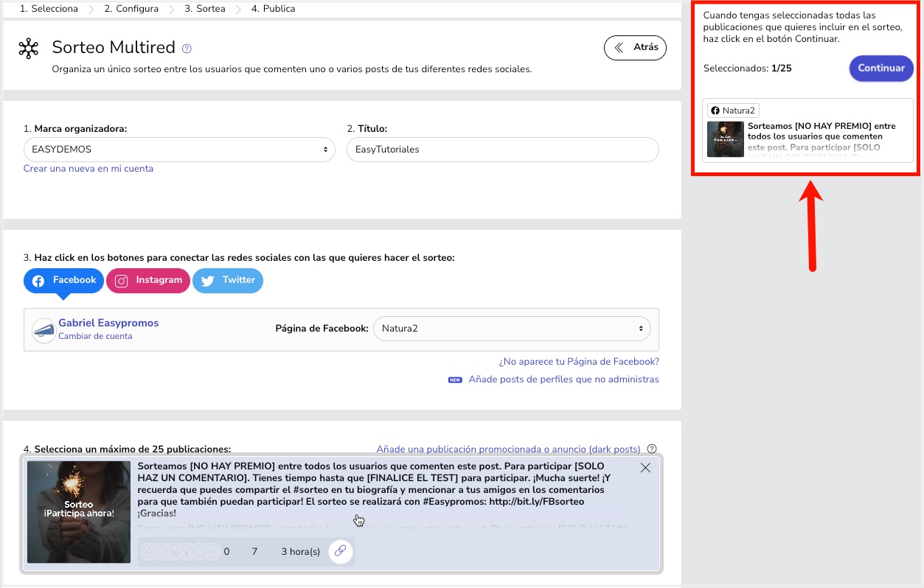Click the Gabriel Easypromos megaphone avatar
The height and width of the screenshot is (588, 924).
pos(44,331)
